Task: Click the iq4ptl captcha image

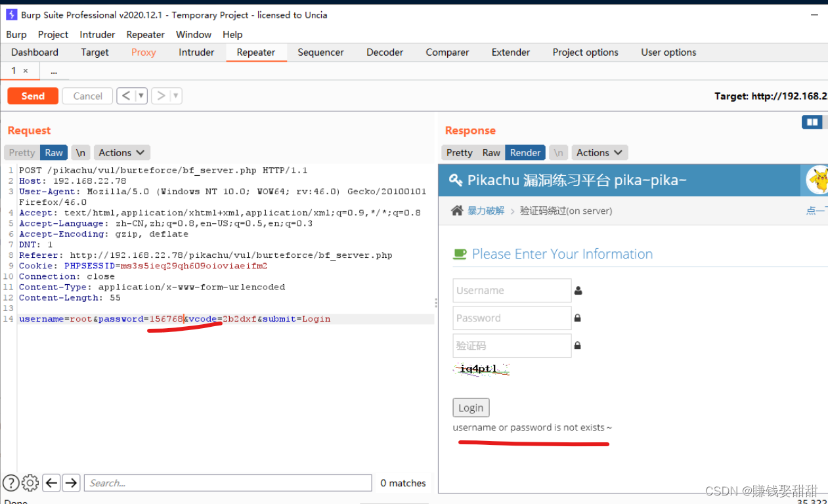Action: coord(481,369)
